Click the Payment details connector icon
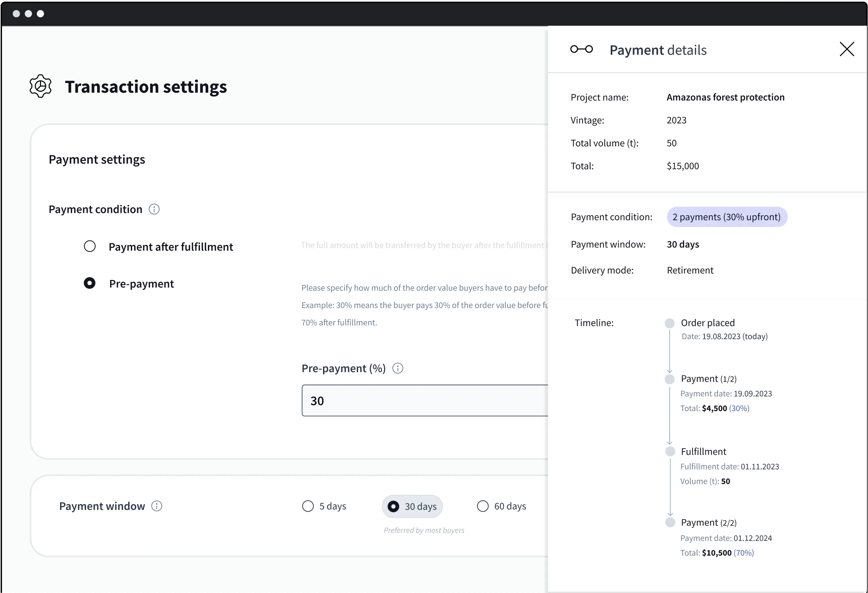 pos(581,49)
